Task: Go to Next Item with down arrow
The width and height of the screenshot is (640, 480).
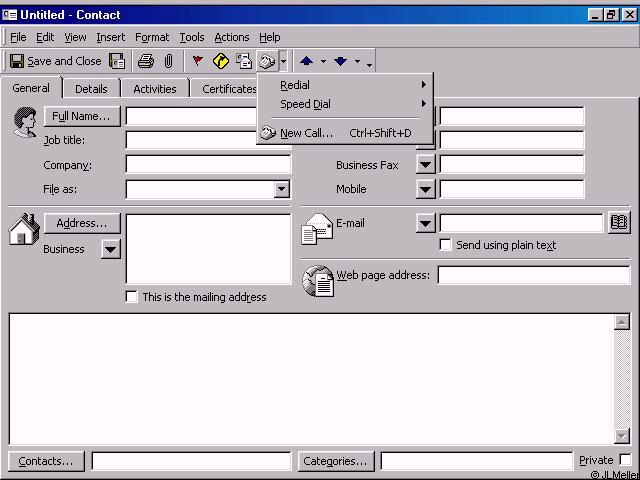Action: 340,61
